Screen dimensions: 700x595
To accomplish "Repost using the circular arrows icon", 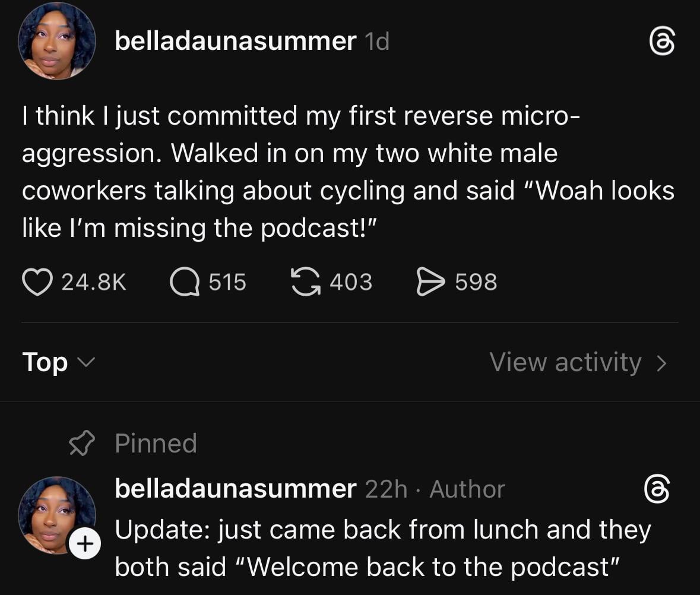I will 305,282.
